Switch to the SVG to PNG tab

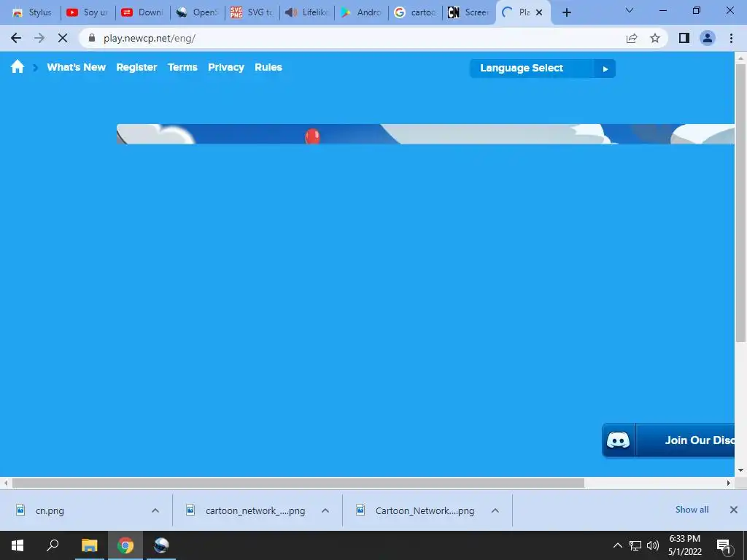252,12
